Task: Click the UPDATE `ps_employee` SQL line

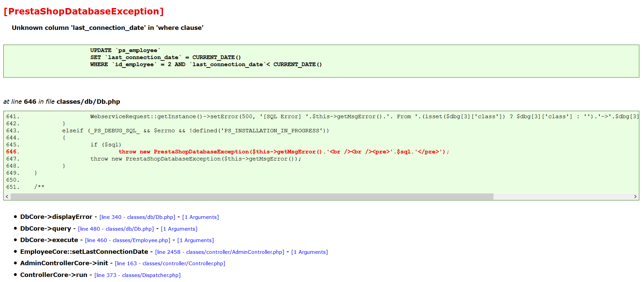Action: 125,50
